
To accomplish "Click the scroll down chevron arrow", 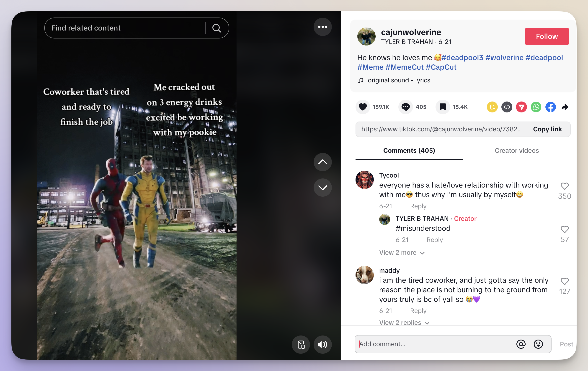I will (x=323, y=187).
